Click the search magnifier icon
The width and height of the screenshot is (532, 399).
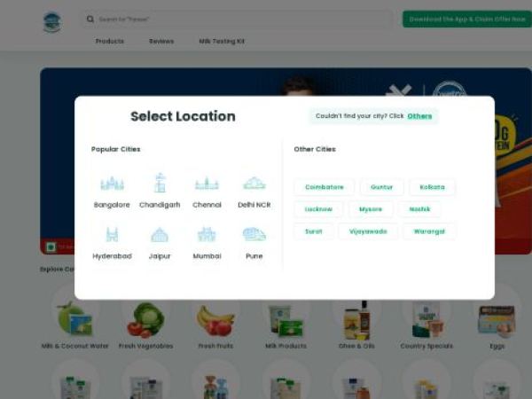(x=90, y=19)
